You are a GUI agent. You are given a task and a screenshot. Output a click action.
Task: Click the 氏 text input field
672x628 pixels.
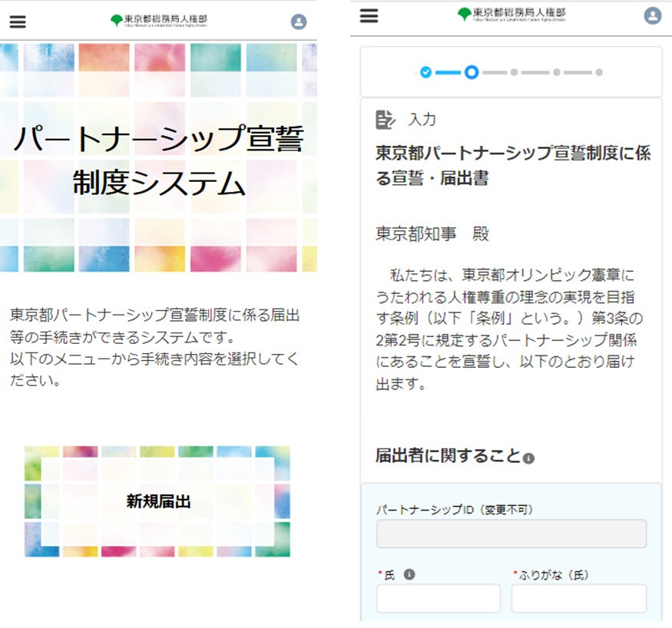click(x=439, y=597)
